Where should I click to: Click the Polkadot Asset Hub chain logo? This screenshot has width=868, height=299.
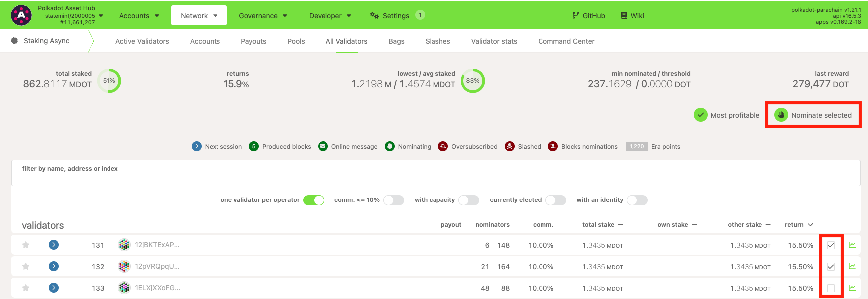coord(21,15)
